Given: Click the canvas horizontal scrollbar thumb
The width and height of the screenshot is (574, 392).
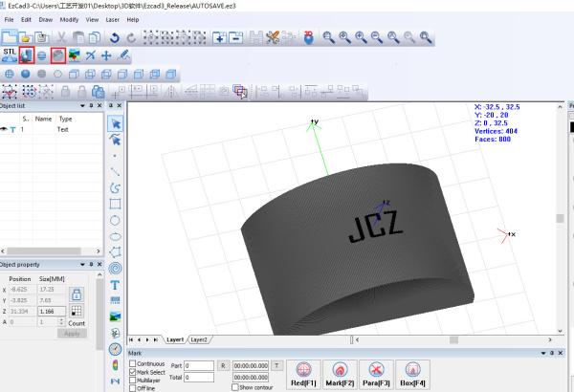Looking at the screenshot, I should click(453, 340).
